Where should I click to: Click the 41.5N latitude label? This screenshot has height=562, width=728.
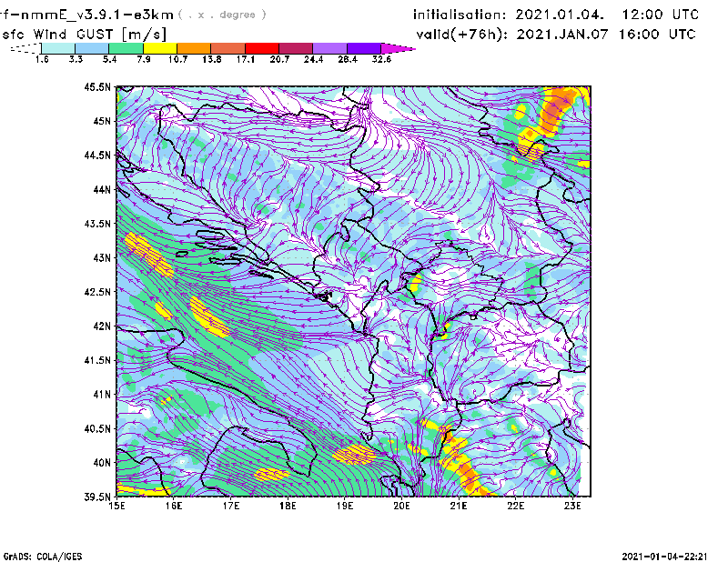point(97,360)
